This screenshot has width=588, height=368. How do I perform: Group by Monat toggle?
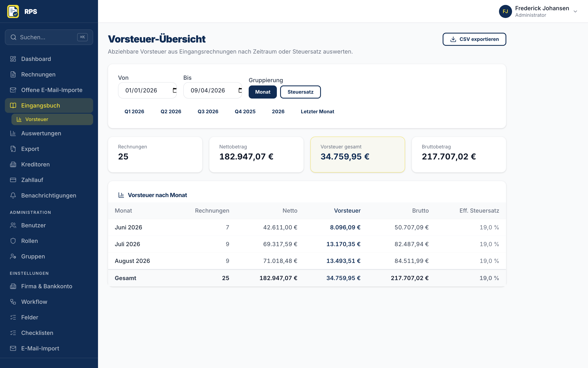[263, 92]
